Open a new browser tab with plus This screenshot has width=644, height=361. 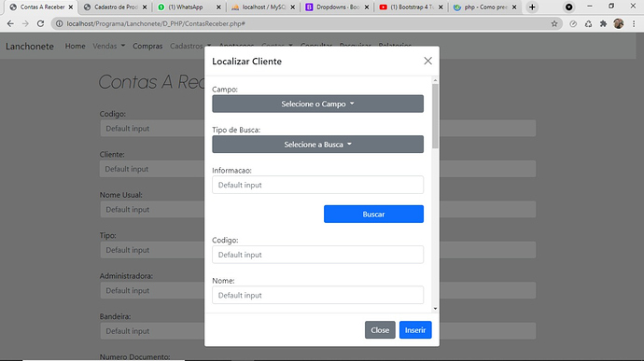pos(532,7)
